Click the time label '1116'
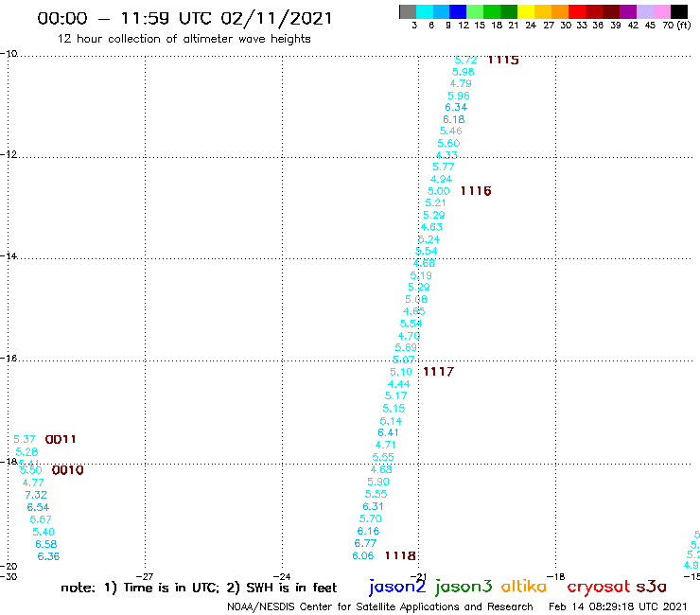Screen dimensions: 700x615 (x=476, y=191)
